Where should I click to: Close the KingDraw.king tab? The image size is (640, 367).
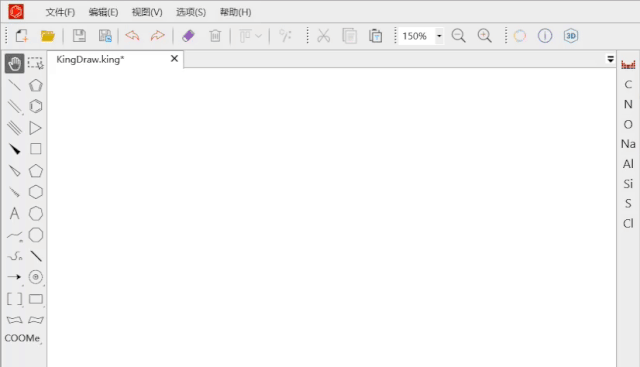[x=174, y=59]
